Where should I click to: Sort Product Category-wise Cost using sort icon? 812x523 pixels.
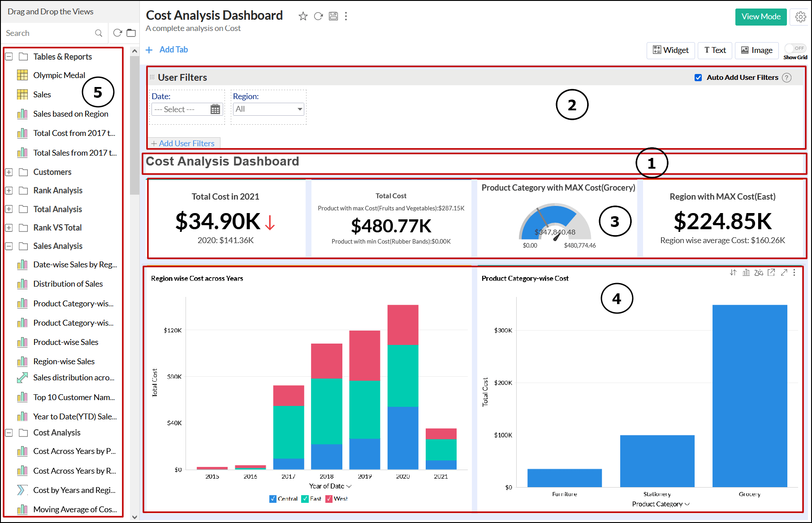click(x=733, y=272)
